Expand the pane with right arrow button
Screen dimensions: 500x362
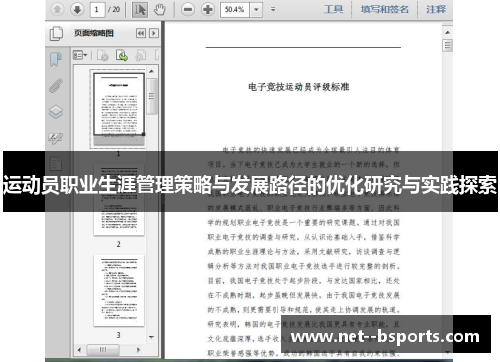click(154, 33)
